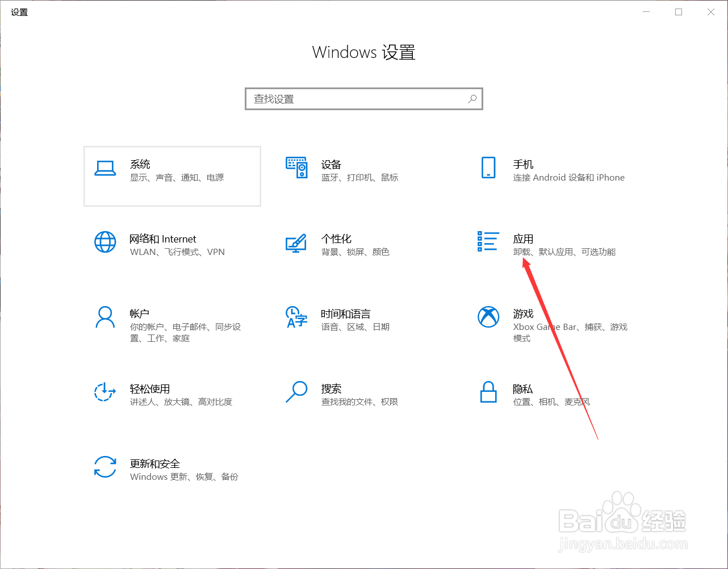
Task: Open 手机 settings title
Action: (x=523, y=164)
